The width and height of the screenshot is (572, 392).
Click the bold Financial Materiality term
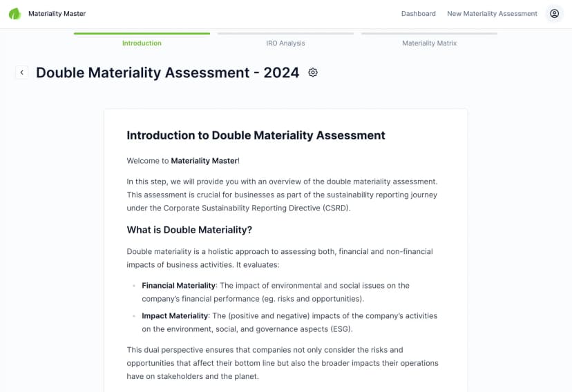tap(178, 286)
